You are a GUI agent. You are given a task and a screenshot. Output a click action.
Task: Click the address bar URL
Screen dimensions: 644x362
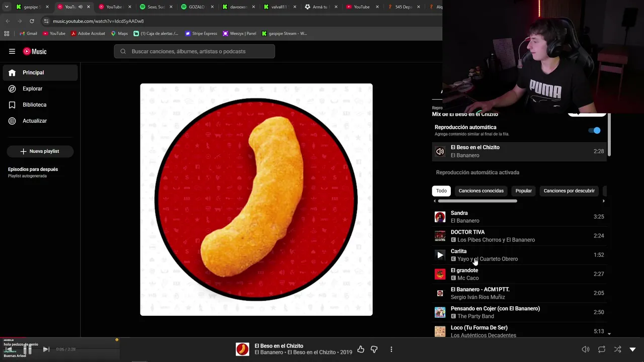click(x=99, y=21)
